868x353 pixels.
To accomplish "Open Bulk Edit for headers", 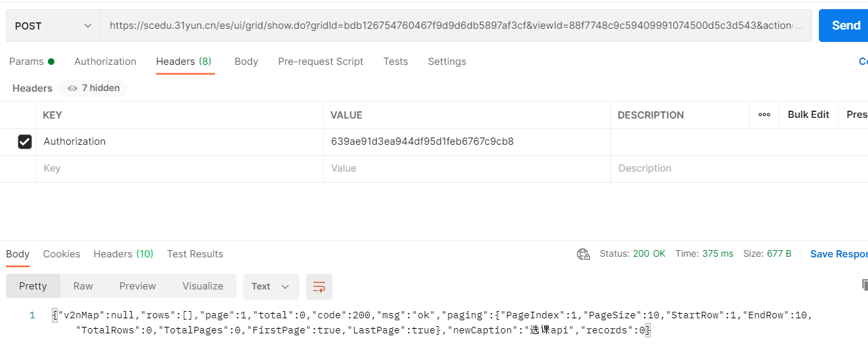I will coord(808,115).
